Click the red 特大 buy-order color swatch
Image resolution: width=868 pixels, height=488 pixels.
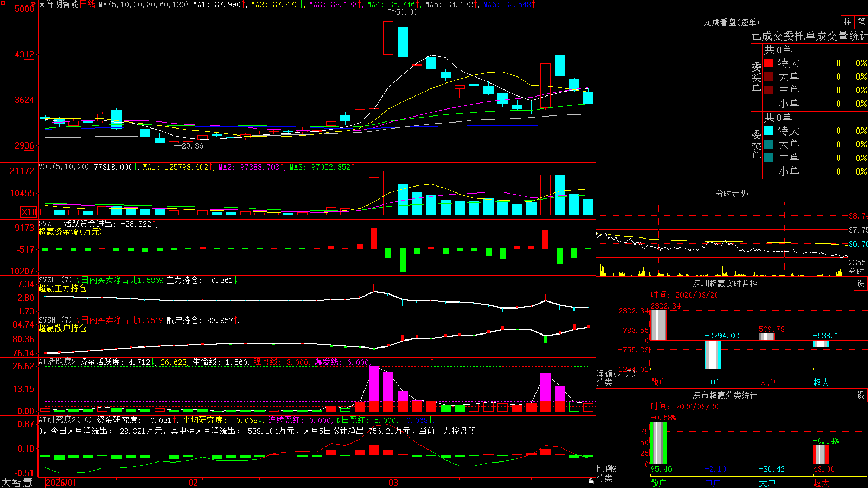(x=768, y=63)
